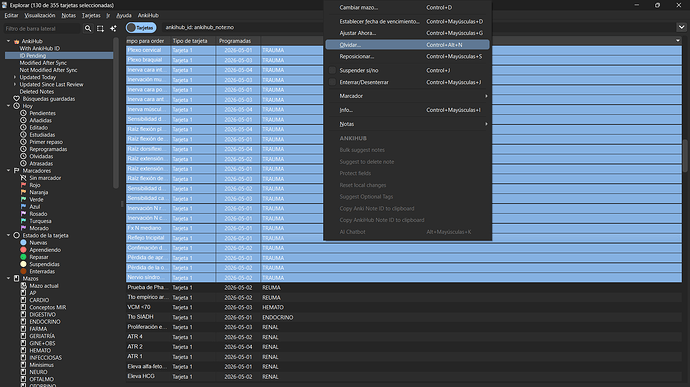Choose Olvidar... from the context menu
Viewport: 690px width, 387px height.
[407, 45]
